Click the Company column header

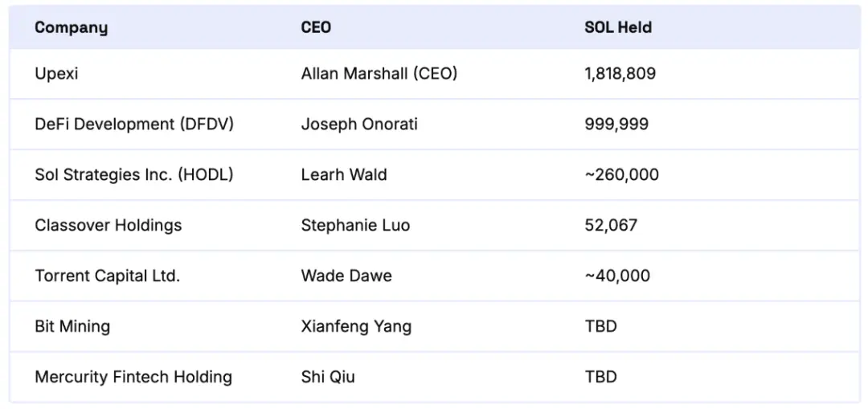pyautogui.click(x=71, y=27)
